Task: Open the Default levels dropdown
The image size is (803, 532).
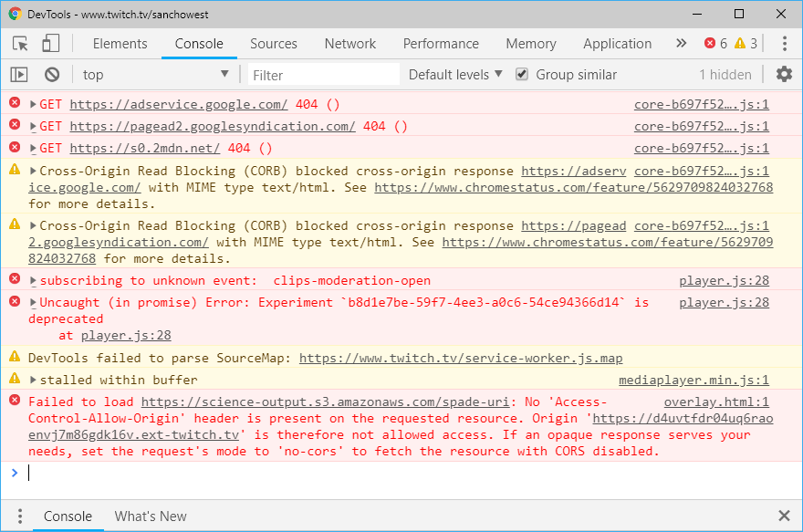Action: click(x=455, y=75)
